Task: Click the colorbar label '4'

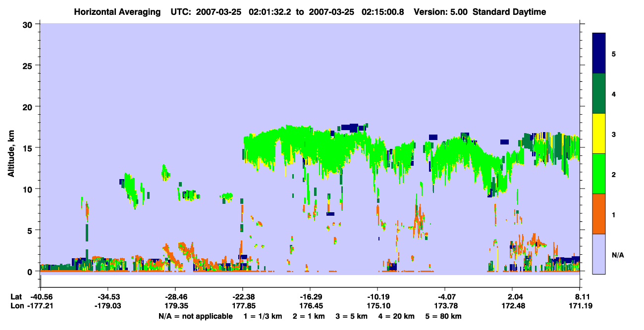Action: (x=614, y=94)
